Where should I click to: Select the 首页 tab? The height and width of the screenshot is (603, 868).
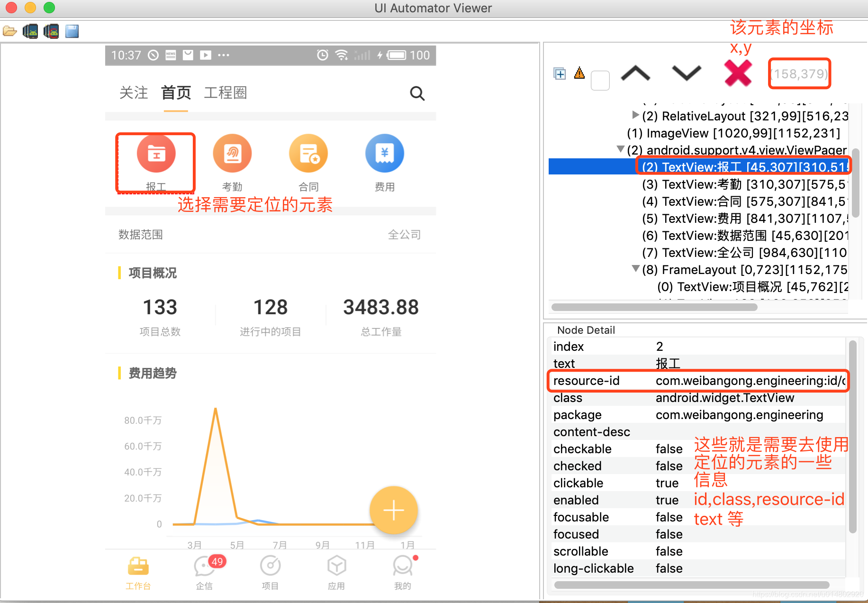[176, 92]
